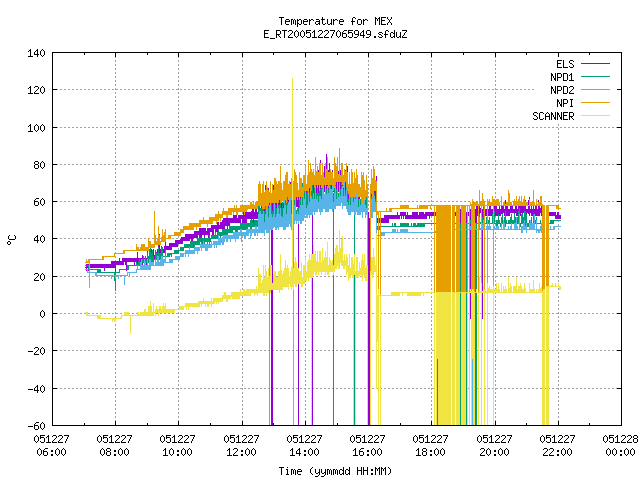640x480 pixels.
Task: Click the y-axis label 80
Action: (x=40, y=165)
